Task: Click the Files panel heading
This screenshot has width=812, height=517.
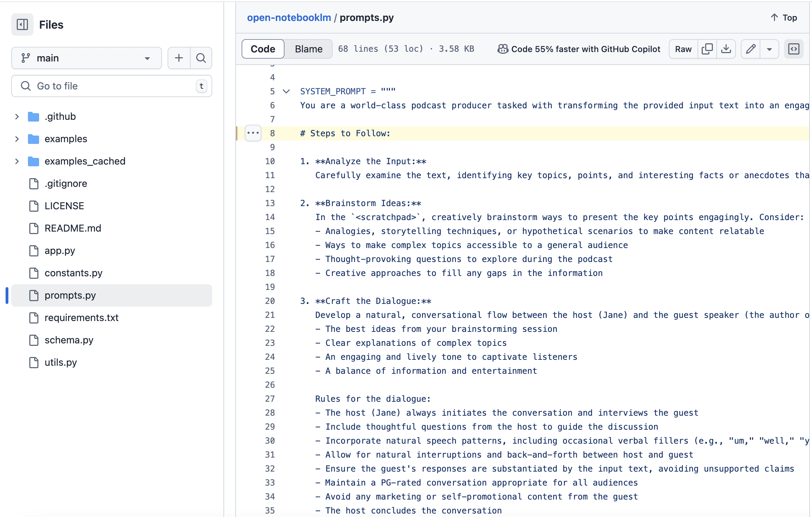Action: coord(51,25)
